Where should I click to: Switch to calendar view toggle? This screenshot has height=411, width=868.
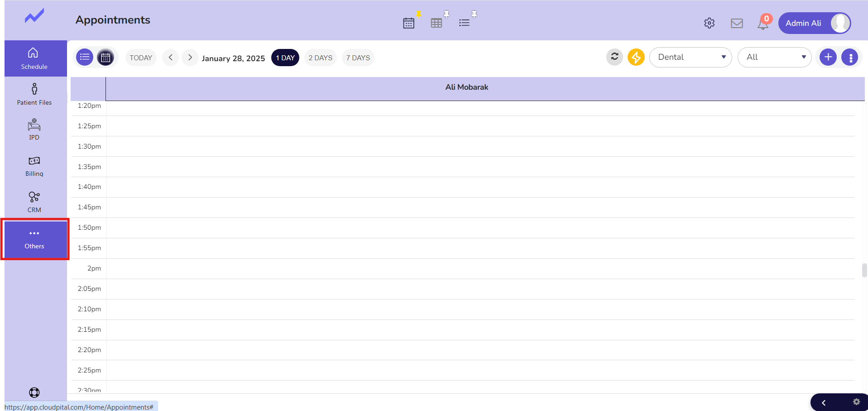(x=106, y=58)
